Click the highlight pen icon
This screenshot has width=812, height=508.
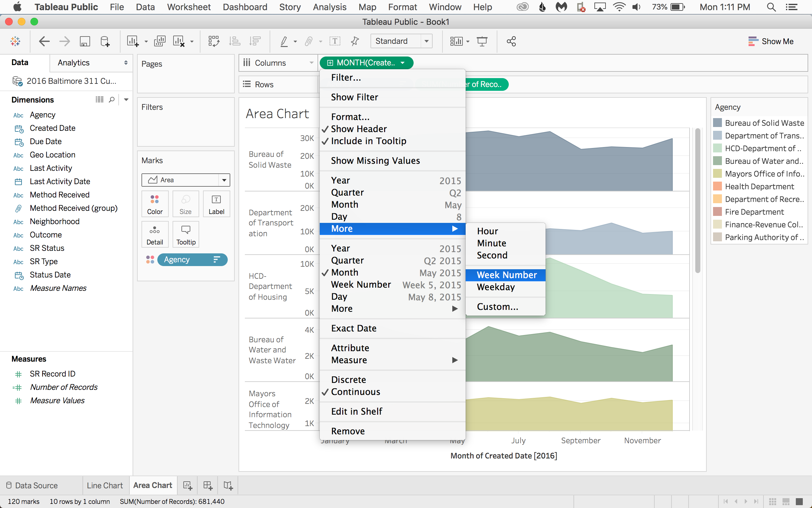tap(284, 41)
